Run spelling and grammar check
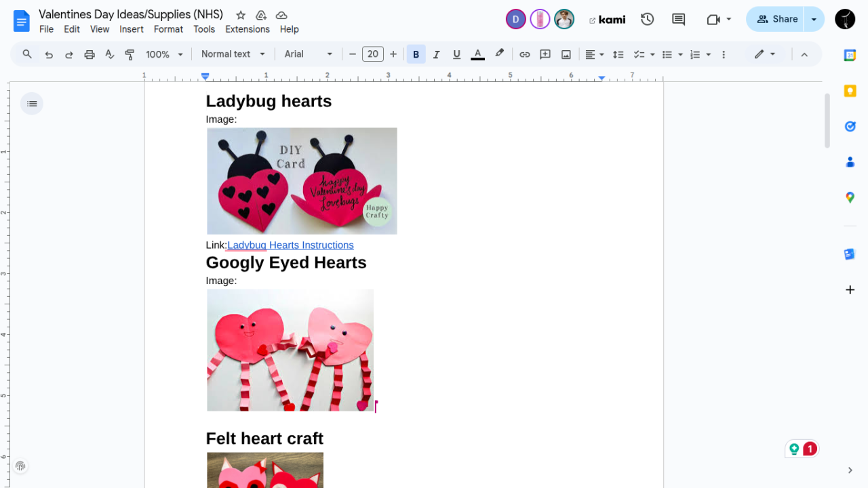The image size is (868, 488). pyautogui.click(x=110, y=54)
